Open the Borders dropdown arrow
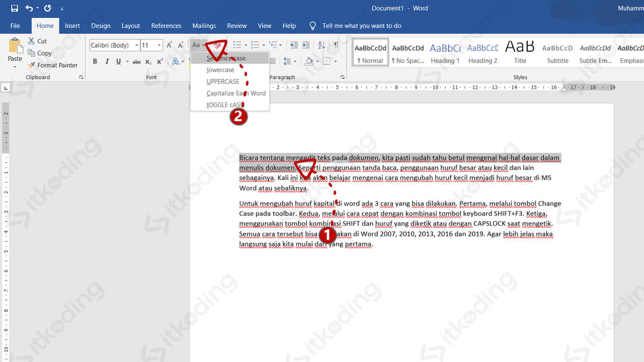The height and width of the screenshot is (362, 644). [335, 61]
